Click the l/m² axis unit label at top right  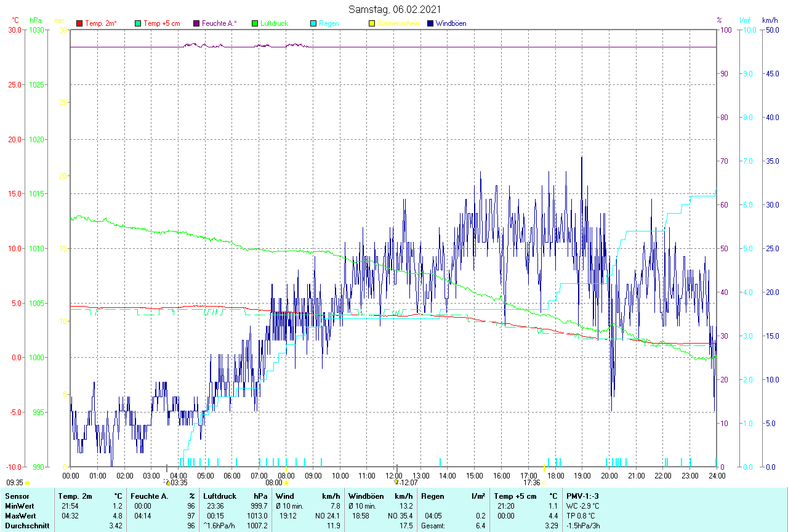coord(744,20)
